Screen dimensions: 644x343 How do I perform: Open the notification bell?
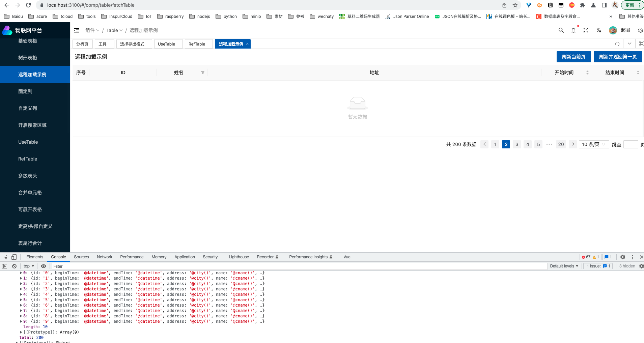coord(573,30)
